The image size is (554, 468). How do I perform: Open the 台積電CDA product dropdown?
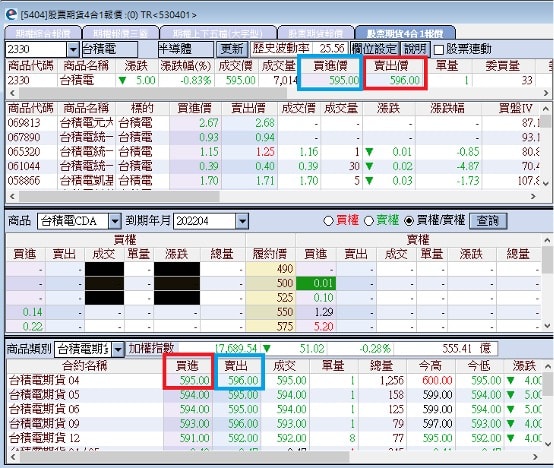[x=115, y=221]
